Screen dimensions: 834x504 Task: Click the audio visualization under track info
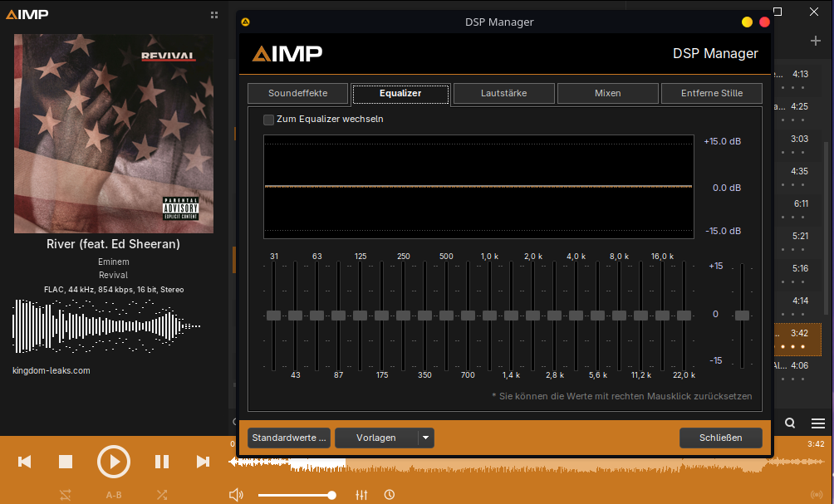click(106, 326)
